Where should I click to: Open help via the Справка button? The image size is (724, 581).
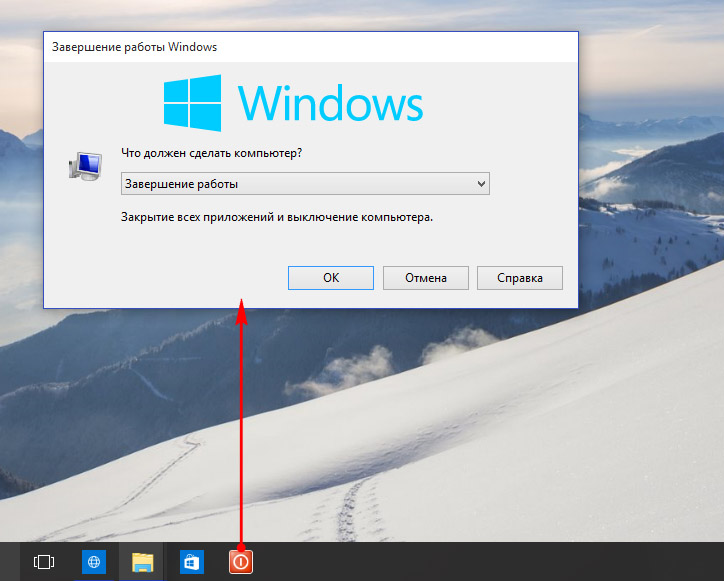pyautogui.click(x=519, y=278)
